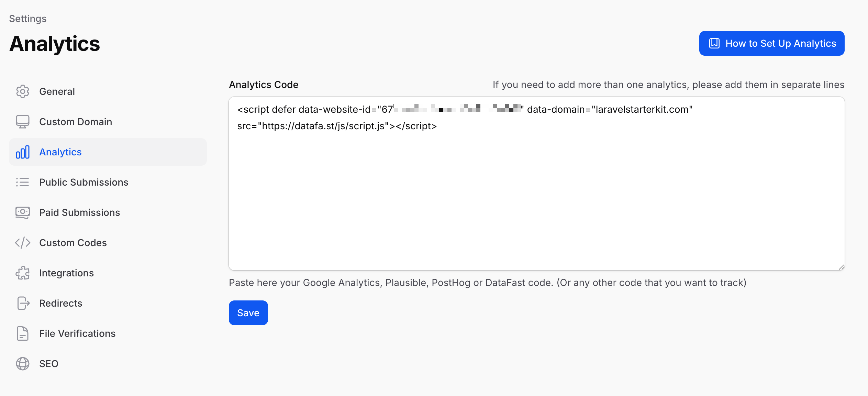Click the book icon on How to Set Up Analytics
This screenshot has width=868, height=396.
coord(715,43)
